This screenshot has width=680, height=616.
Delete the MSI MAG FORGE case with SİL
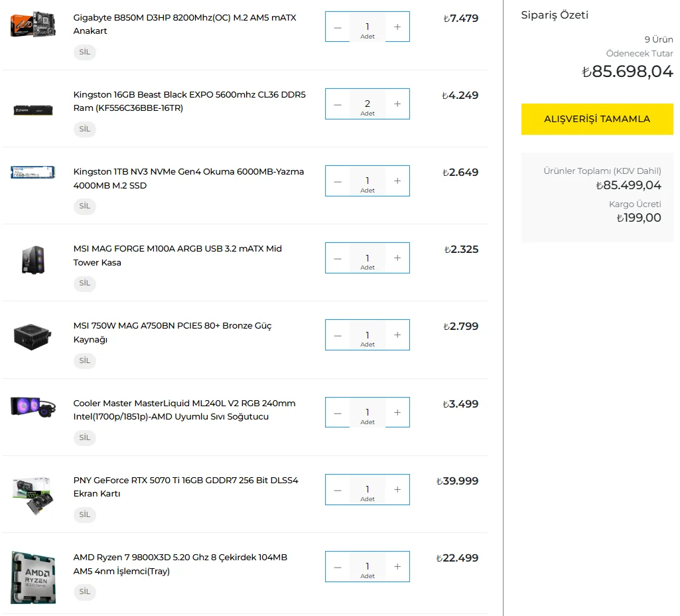[x=85, y=283]
